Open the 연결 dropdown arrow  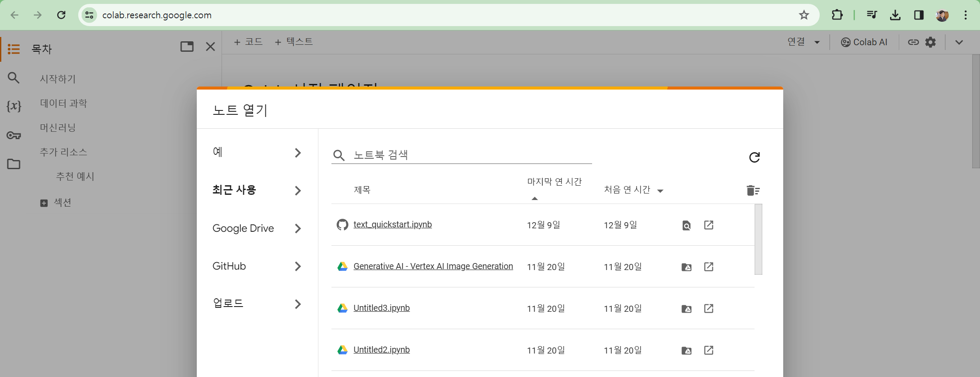[x=817, y=43]
